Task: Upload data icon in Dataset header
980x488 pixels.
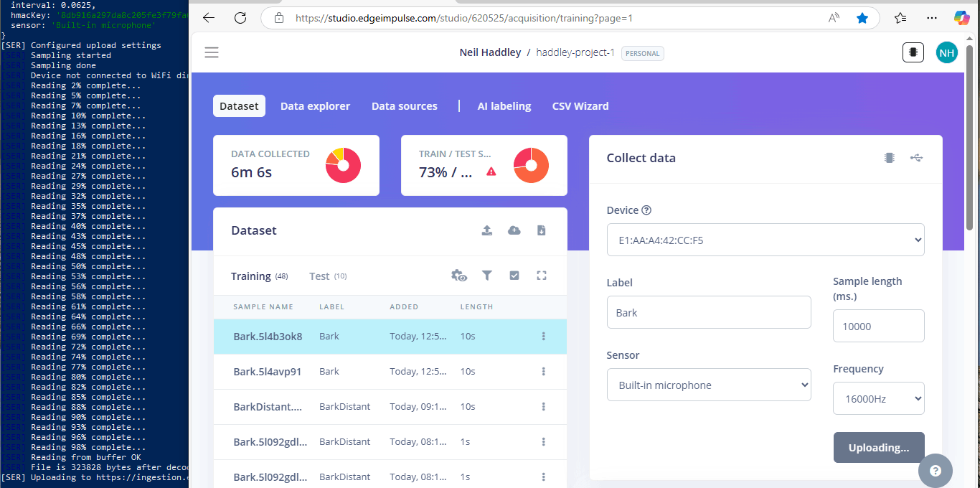Action: click(x=487, y=230)
